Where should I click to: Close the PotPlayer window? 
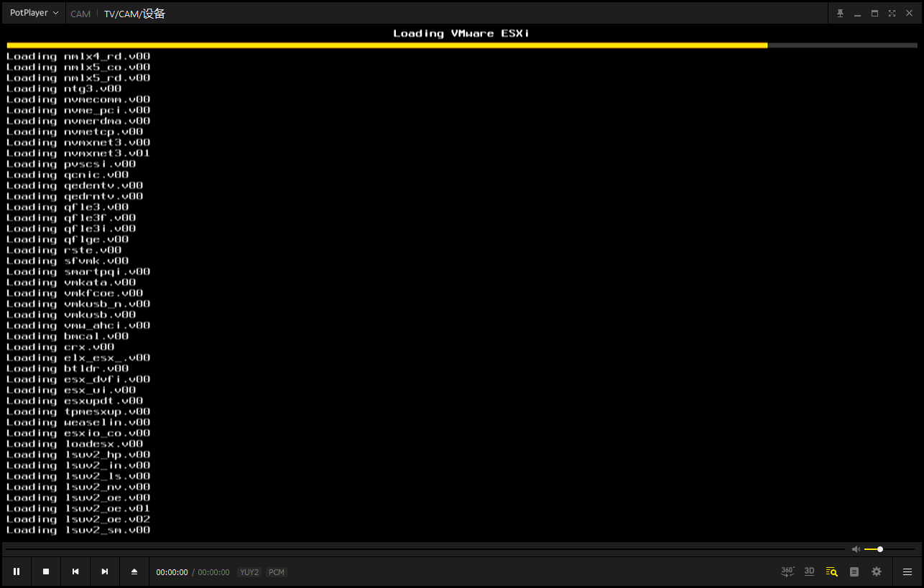909,13
